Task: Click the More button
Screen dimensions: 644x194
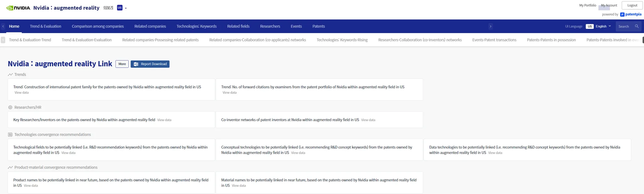Action: 122,64
